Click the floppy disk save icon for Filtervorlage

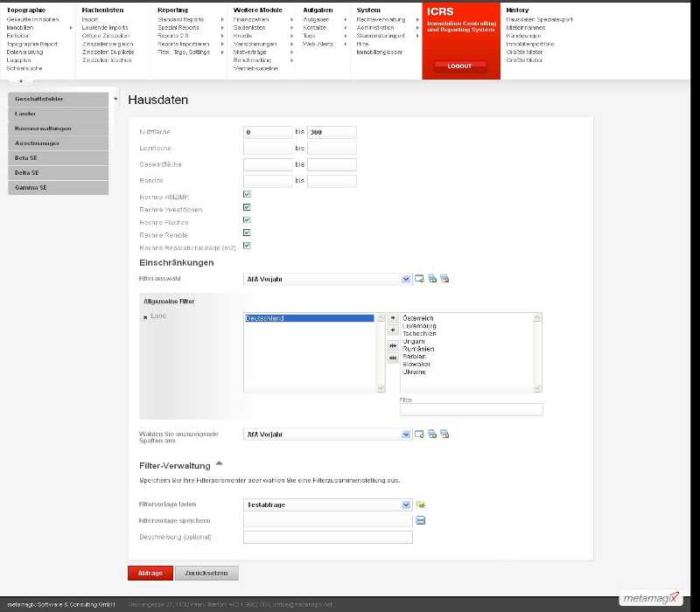[421, 520]
